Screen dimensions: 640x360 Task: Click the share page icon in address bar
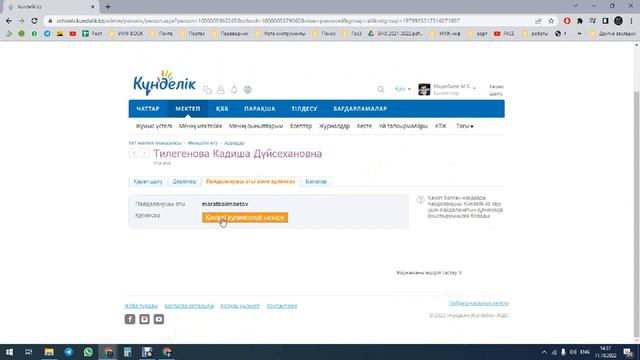pos(538,21)
